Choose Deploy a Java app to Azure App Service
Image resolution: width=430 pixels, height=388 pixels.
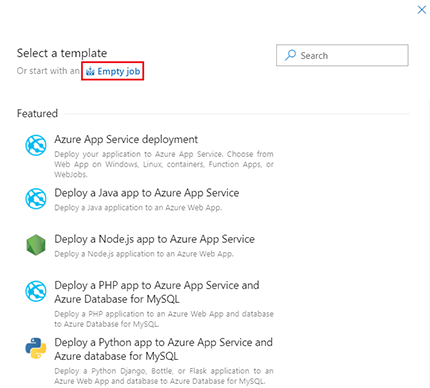coord(147,193)
